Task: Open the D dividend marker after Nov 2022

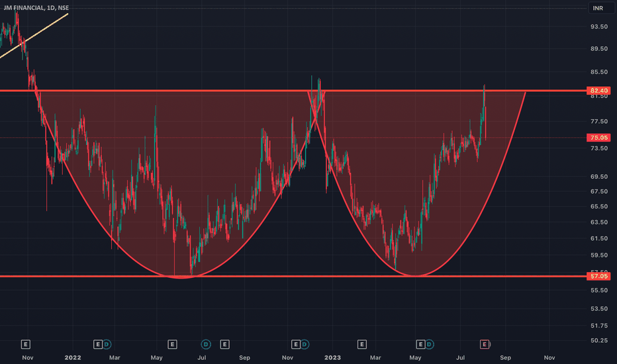Action: 304,345
